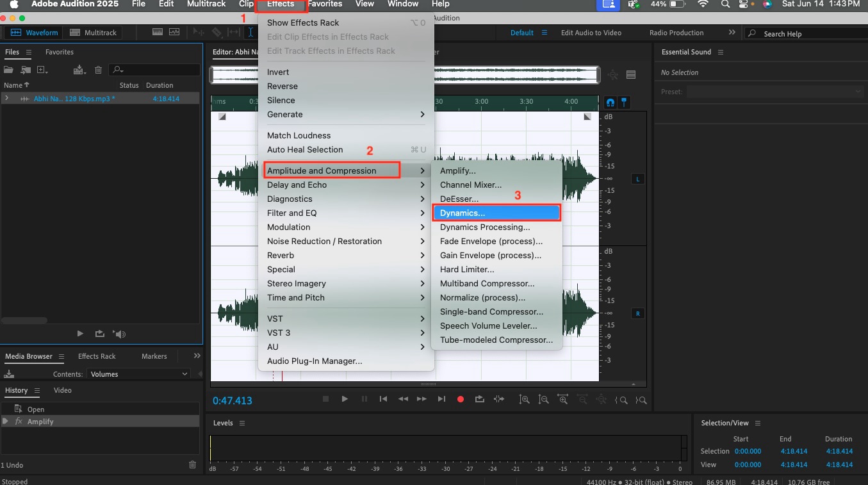This screenshot has width=868, height=485.
Task: Toggle Auto-play speaker icon in Files panel
Action: [x=120, y=333]
